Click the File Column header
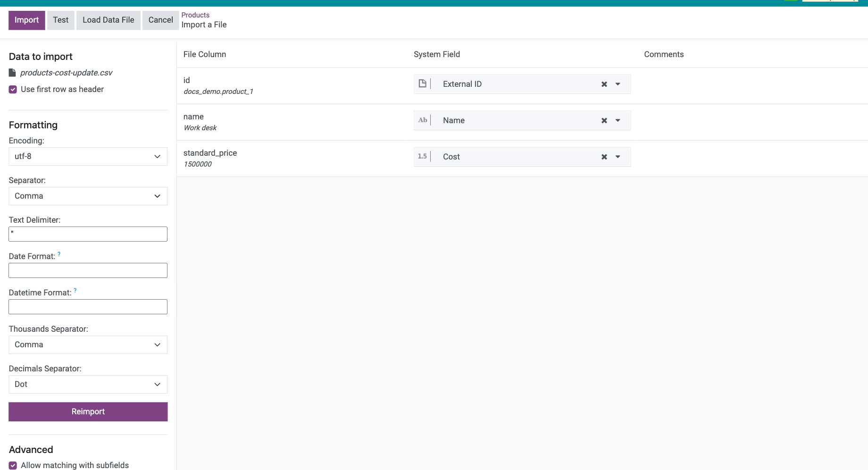The image size is (868, 470). pos(205,54)
